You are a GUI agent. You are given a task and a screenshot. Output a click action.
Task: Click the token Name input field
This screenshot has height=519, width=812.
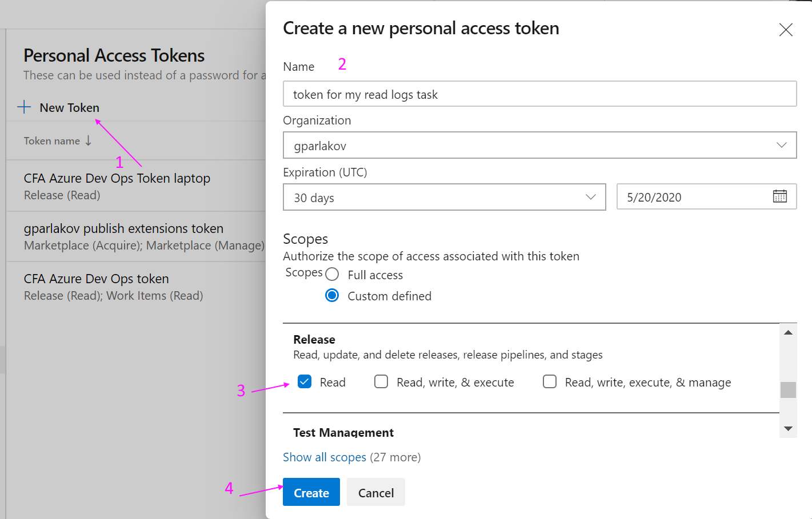tap(539, 94)
